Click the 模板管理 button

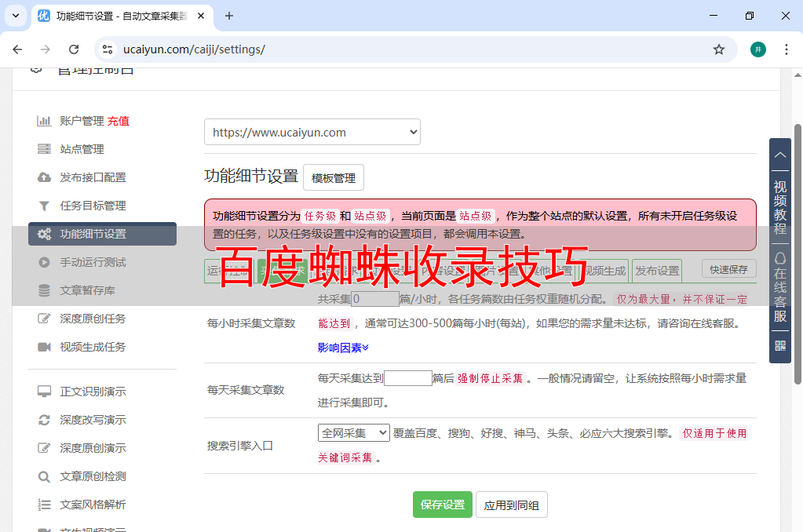(x=334, y=177)
